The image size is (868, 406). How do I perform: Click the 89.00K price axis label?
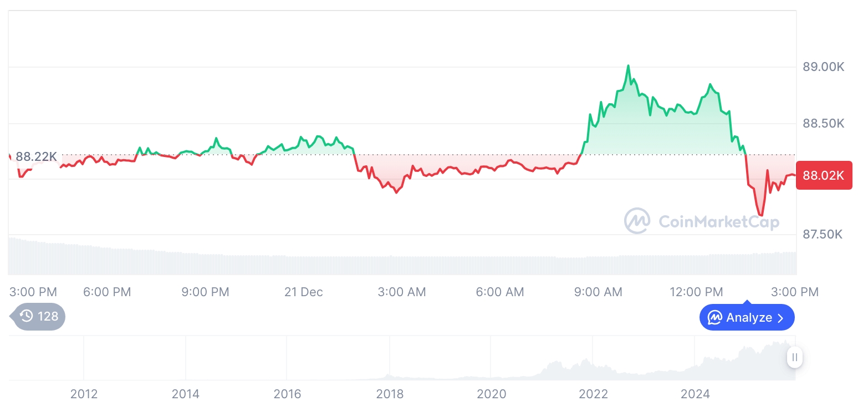coord(823,67)
